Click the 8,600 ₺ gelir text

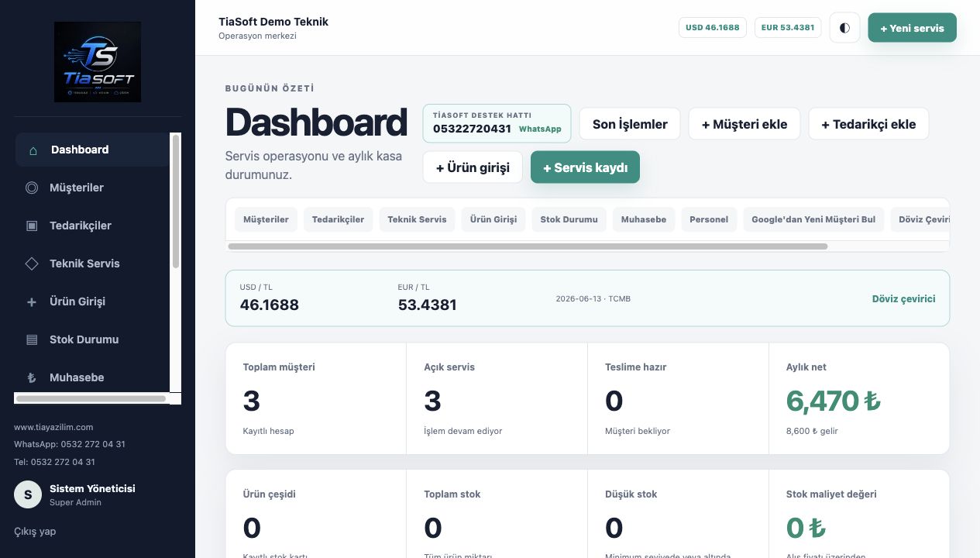coord(812,431)
